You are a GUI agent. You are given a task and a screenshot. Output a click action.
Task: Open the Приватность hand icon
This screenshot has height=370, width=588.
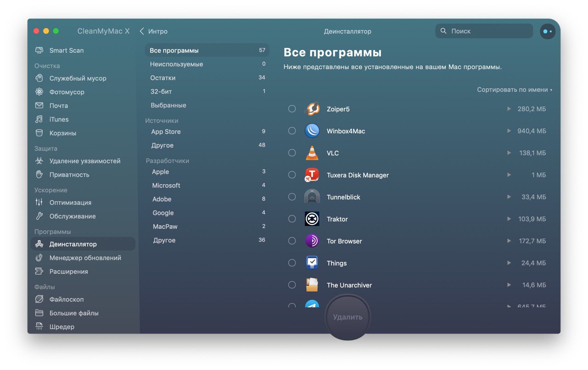click(x=40, y=175)
